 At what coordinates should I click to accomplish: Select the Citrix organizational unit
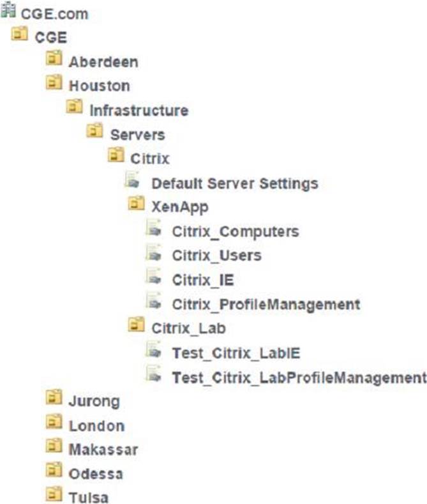click(150, 158)
